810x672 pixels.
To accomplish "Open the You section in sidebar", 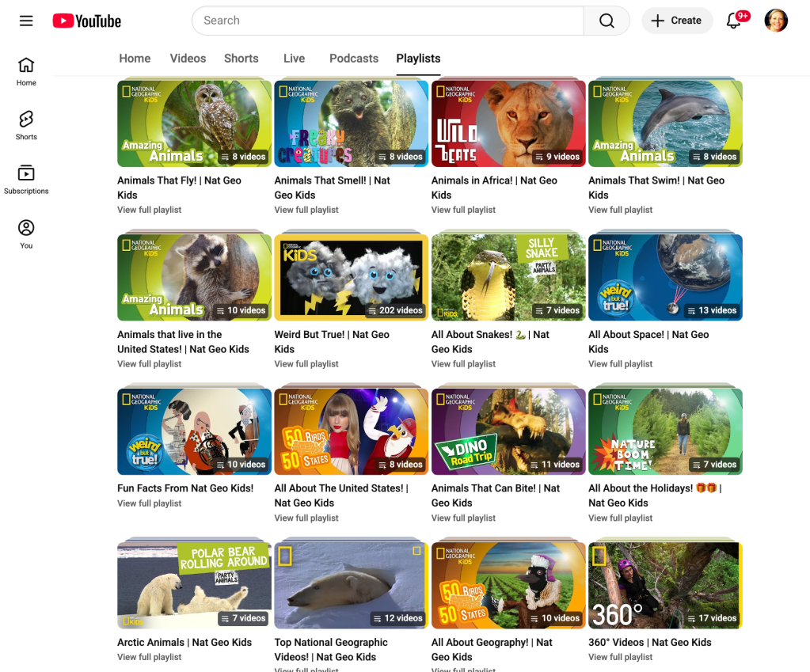I will tap(26, 233).
